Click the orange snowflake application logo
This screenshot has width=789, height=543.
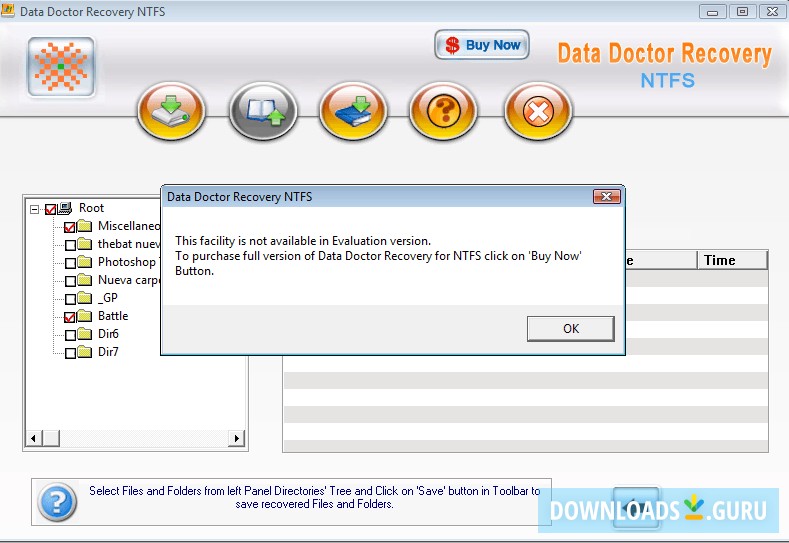61,66
